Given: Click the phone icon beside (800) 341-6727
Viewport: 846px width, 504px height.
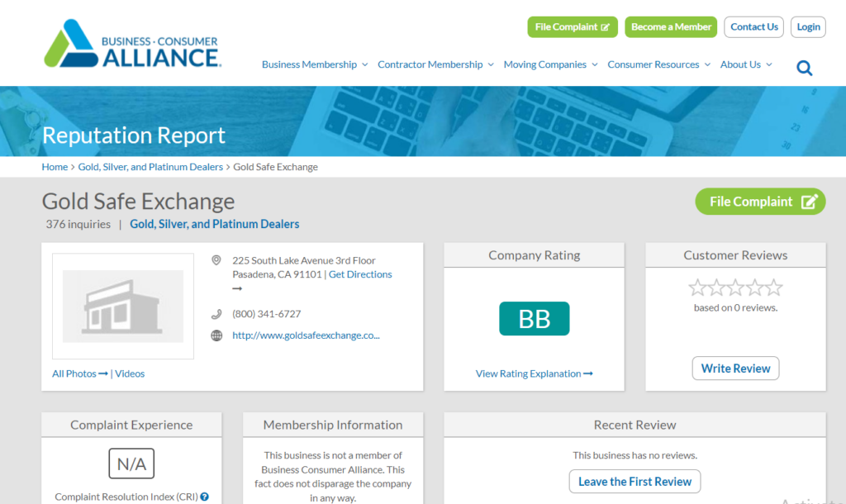Looking at the screenshot, I should (216, 314).
